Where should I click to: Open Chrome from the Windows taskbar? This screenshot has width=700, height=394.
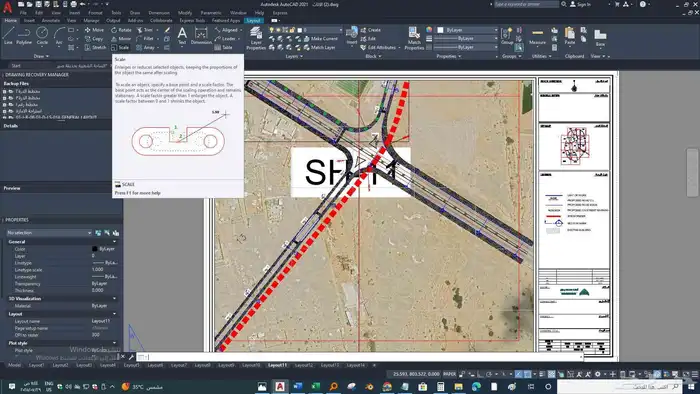click(x=387, y=386)
